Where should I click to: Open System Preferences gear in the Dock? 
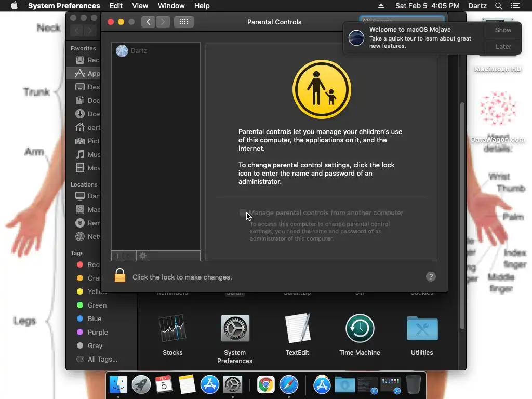232,385
